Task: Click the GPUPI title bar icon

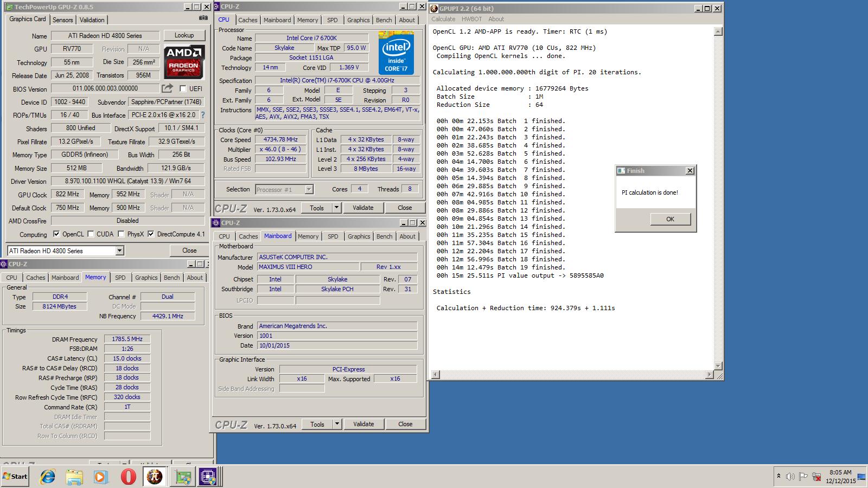Action: coord(434,9)
